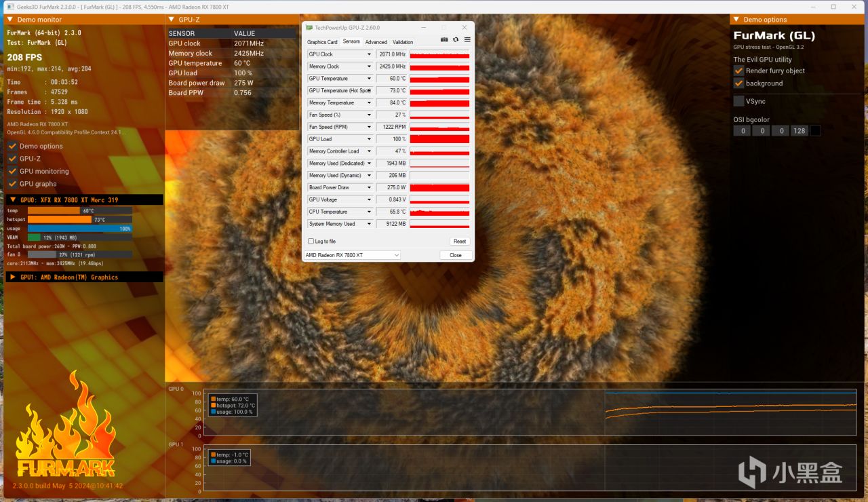This screenshot has height=502, width=868.
Task: Click the GPU0 temp bar showing 60°C
Action: click(80, 211)
